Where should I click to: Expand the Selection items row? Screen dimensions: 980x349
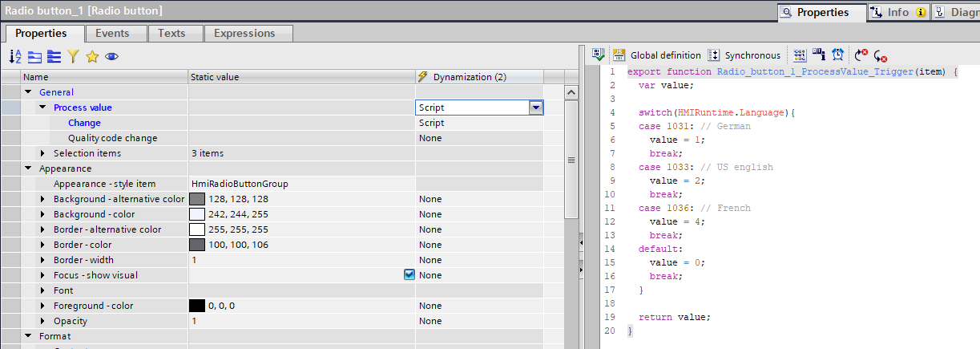coord(43,153)
